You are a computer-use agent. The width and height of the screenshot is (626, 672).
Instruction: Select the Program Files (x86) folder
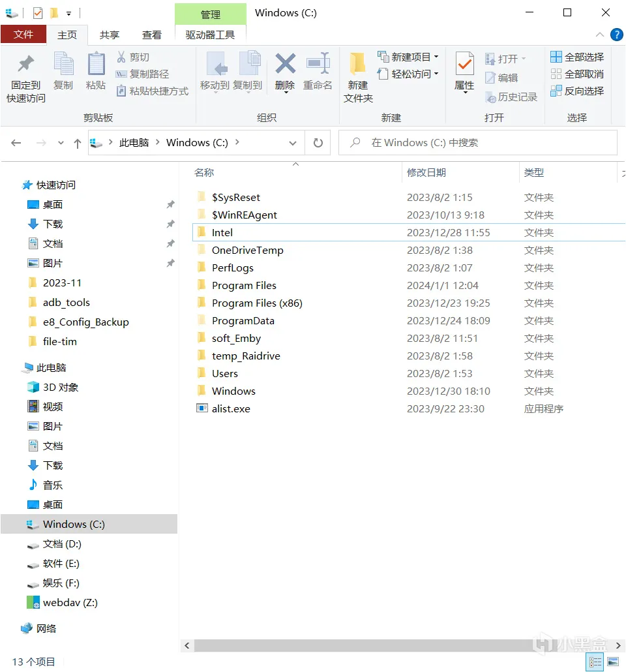(x=257, y=303)
